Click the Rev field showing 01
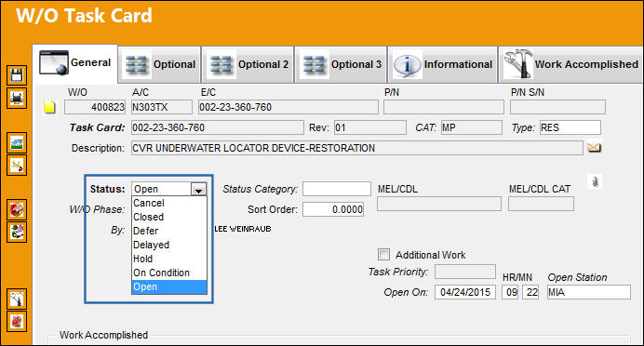The width and height of the screenshot is (644, 346). [x=370, y=127]
